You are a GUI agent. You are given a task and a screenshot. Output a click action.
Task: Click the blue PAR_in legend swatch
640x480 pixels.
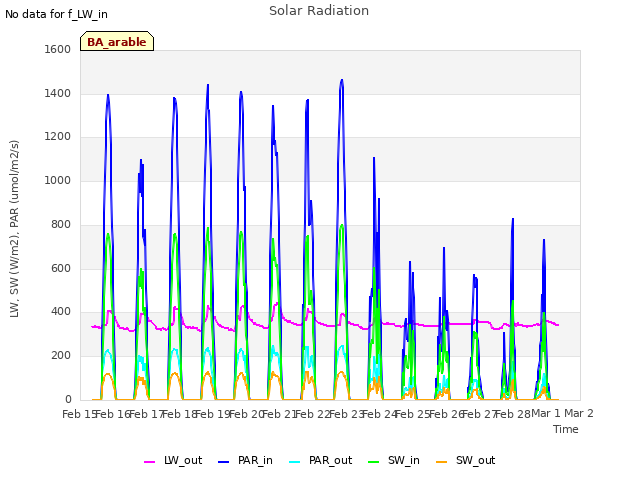[x=224, y=462]
